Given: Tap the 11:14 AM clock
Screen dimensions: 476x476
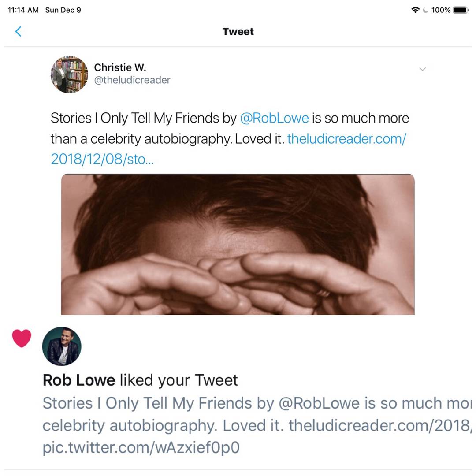Looking at the screenshot, I should [23, 10].
